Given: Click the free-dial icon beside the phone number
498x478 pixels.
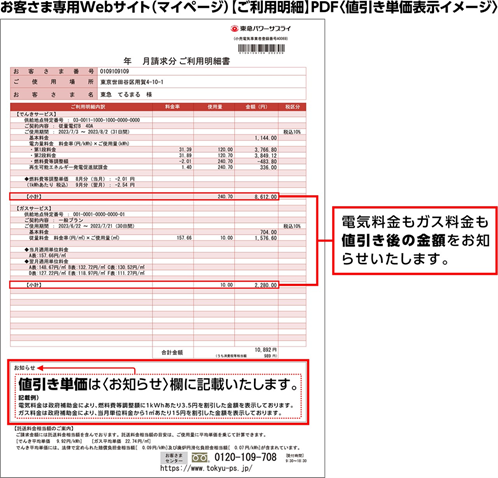Looking at the screenshot, I should 200,458.
